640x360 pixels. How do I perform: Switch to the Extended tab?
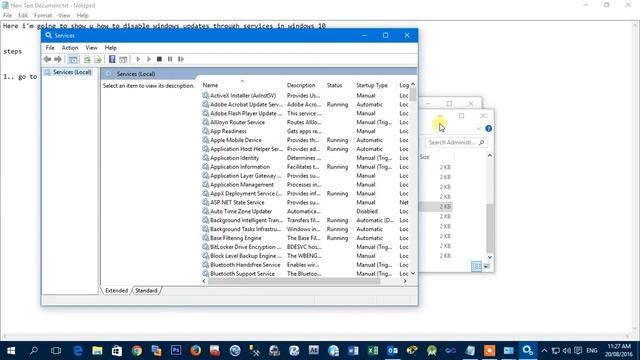[116, 291]
